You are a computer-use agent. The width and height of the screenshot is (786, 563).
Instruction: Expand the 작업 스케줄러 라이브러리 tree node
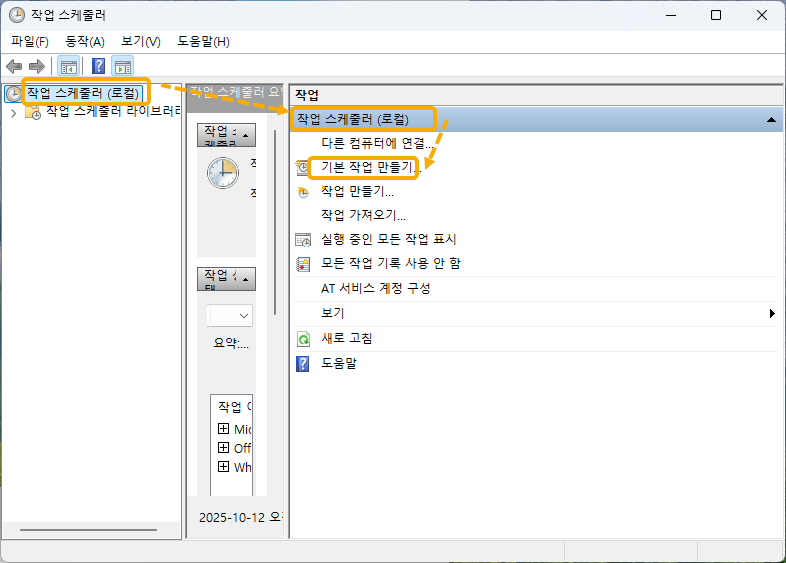pos(13,113)
